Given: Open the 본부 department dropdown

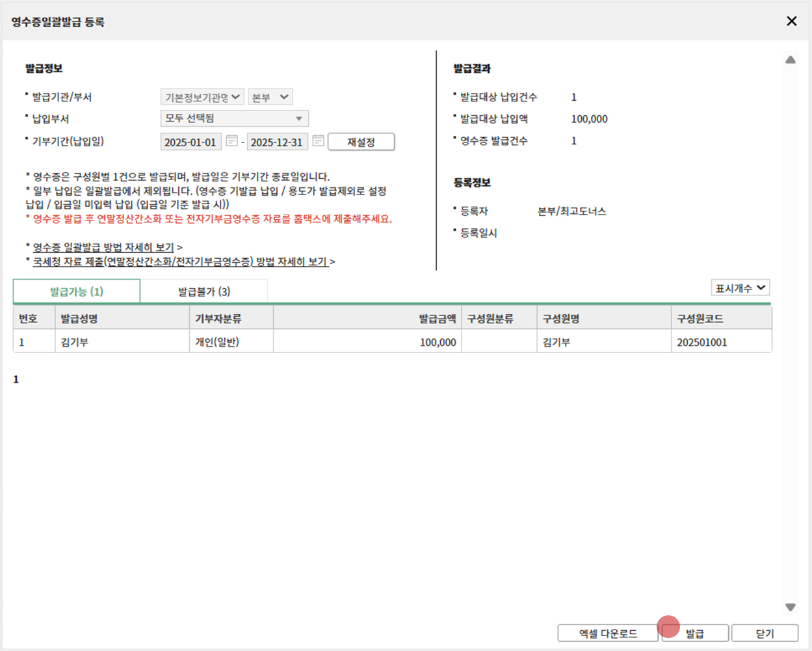Looking at the screenshot, I should 270,97.
